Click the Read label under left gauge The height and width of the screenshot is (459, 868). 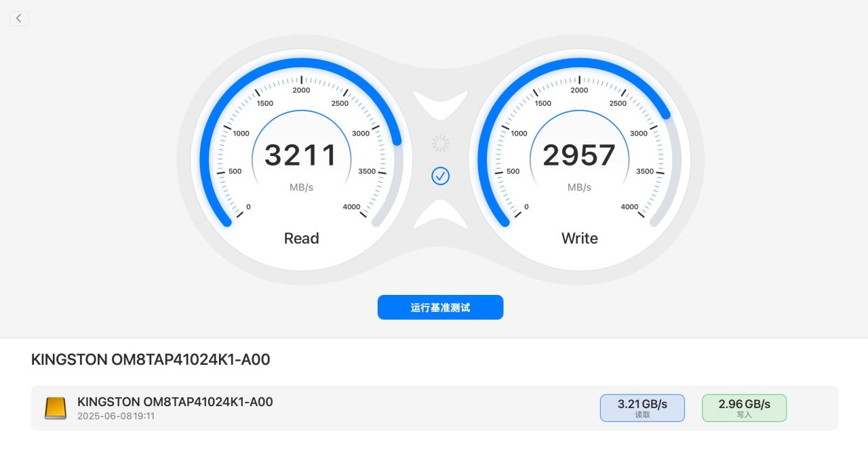pyautogui.click(x=301, y=238)
